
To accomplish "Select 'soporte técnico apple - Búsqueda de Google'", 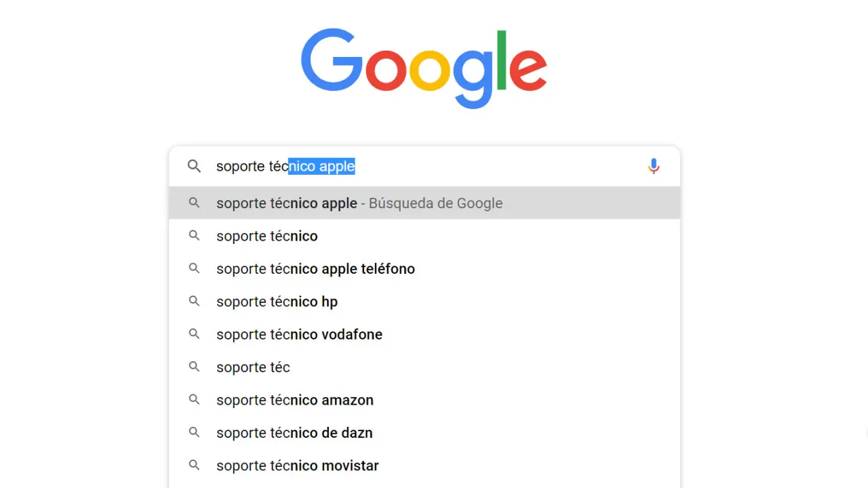I will (x=359, y=203).
